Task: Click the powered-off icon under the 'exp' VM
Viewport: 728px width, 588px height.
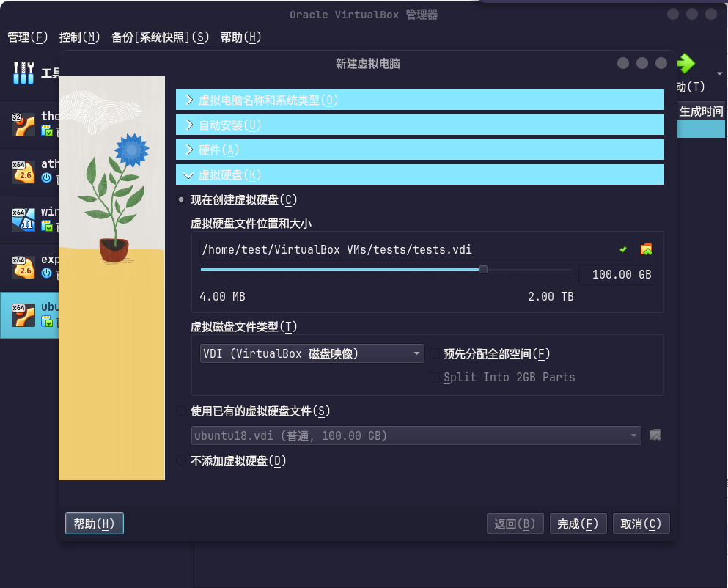Action: coord(46,273)
